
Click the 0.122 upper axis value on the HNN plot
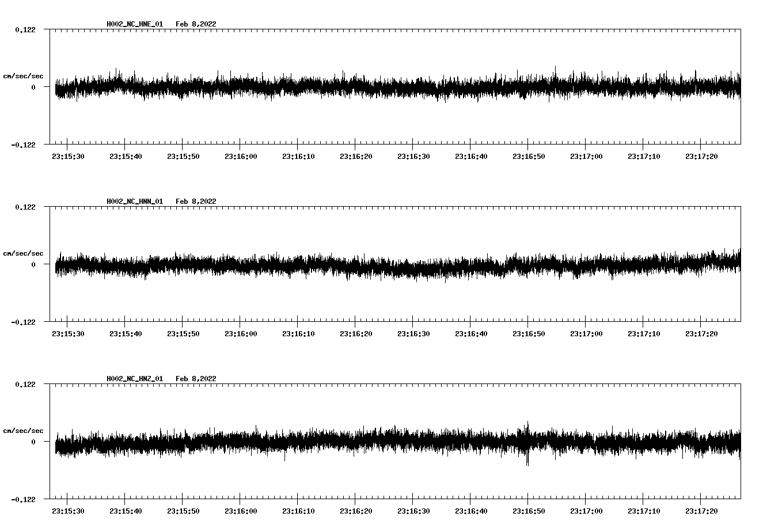(x=25, y=207)
